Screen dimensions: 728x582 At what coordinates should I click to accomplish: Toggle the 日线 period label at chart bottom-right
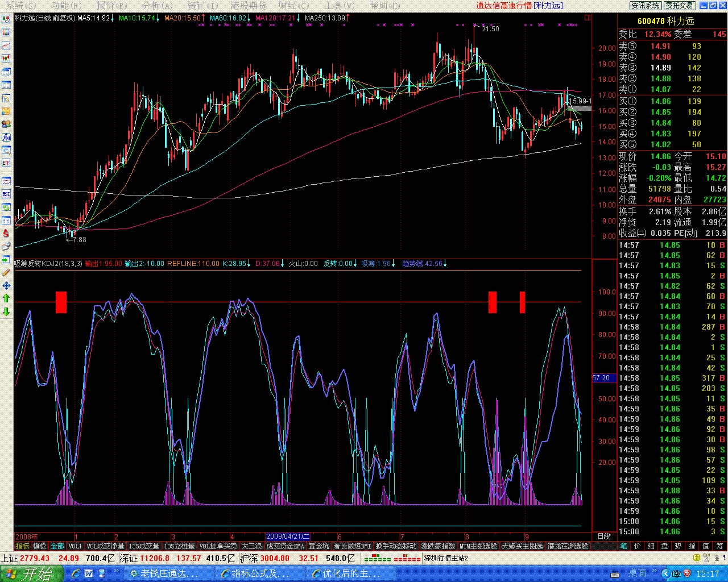coord(604,537)
